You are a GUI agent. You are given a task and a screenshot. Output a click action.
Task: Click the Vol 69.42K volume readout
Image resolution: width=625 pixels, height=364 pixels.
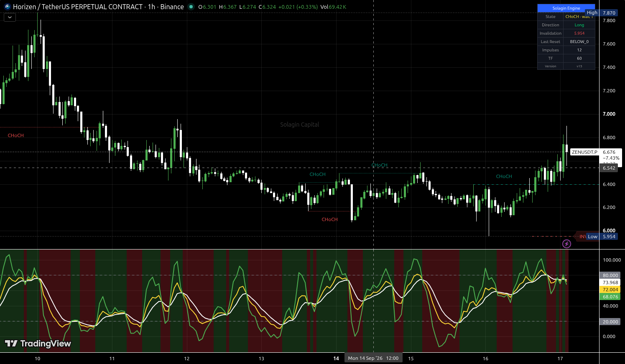coord(333,7)
